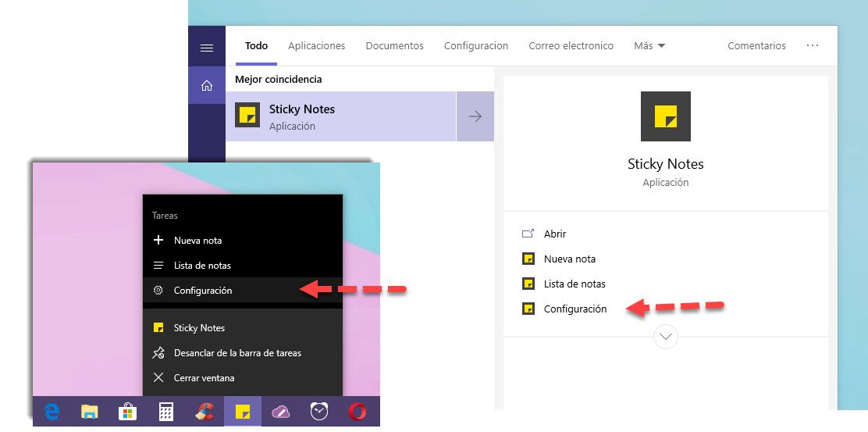Click the Sticky Notes taskbar icon
868x432 pixels.
coord(243,411)
